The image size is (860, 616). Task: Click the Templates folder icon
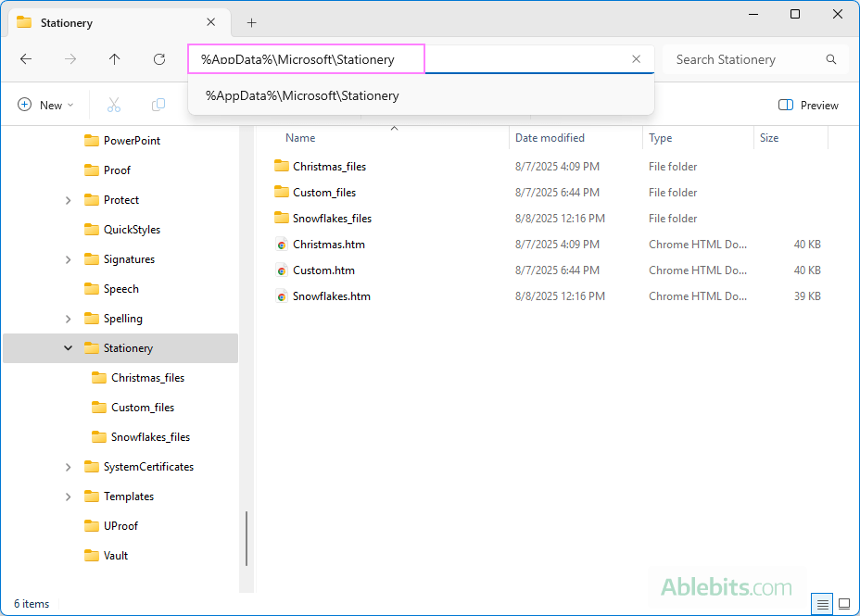92,497
